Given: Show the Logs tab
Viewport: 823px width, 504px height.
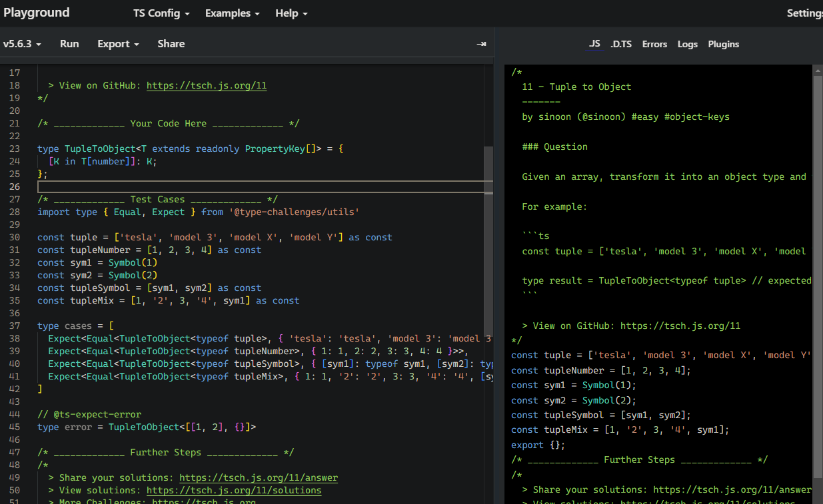Looking at the screenshot, I should tap(687, 44).
